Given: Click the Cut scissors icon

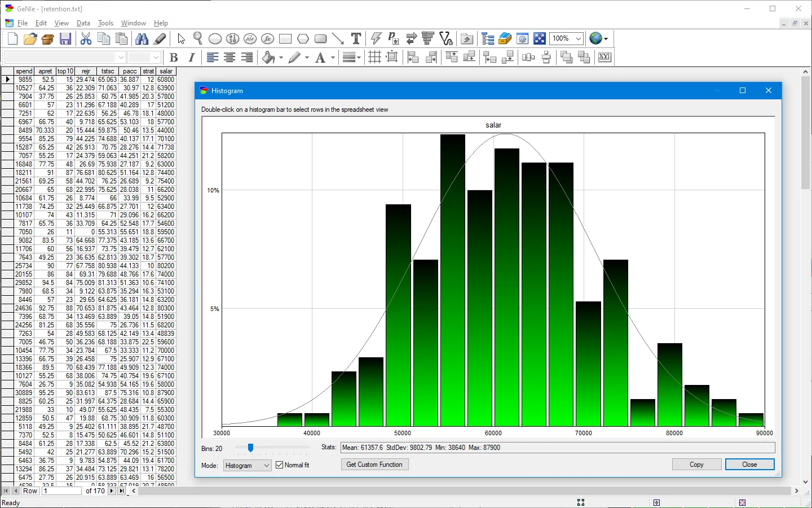Looking at the screenshot, I should coord(86,39).
